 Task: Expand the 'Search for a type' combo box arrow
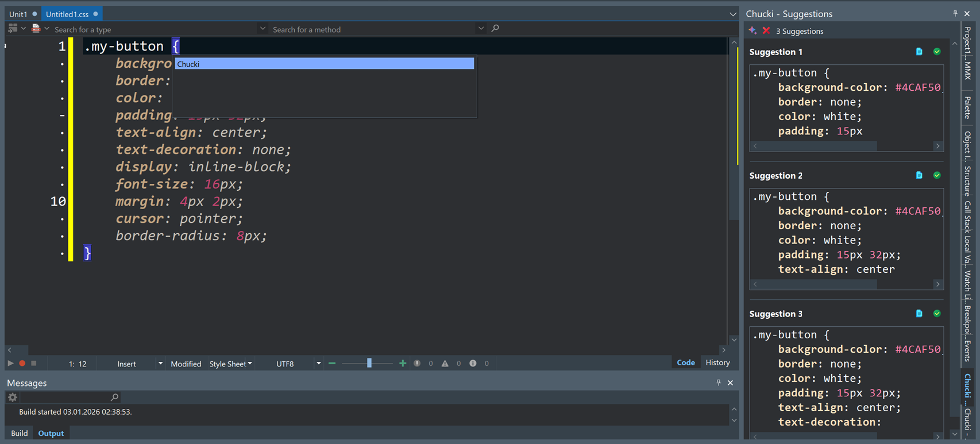(263, 28)
